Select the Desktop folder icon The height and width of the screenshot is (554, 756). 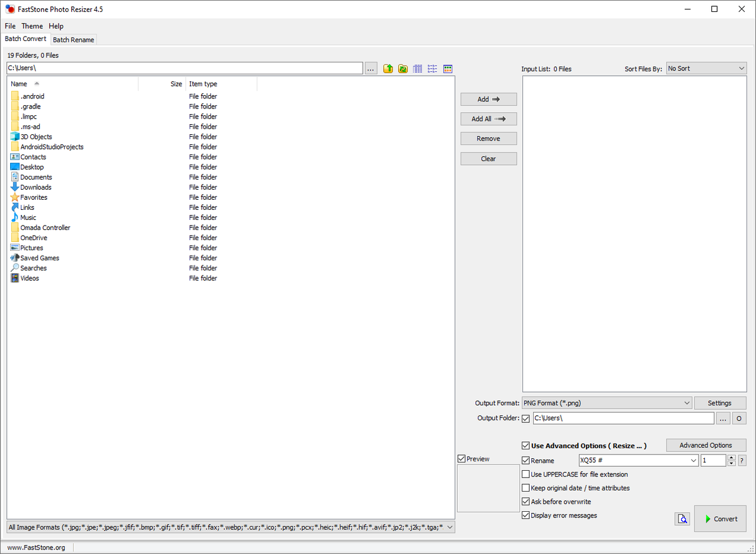pos(15,167)
